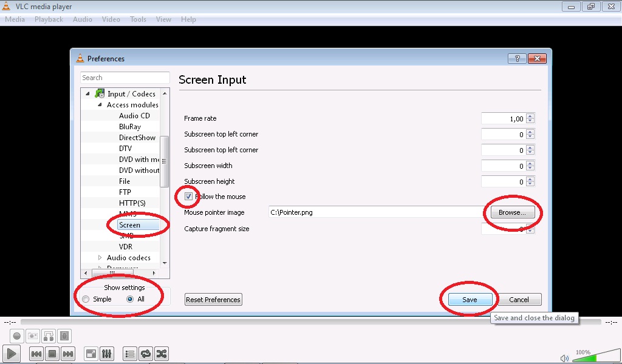Select HTTP(S) in the tree
This screenshot has height=364, width=622.
[132, 203]
